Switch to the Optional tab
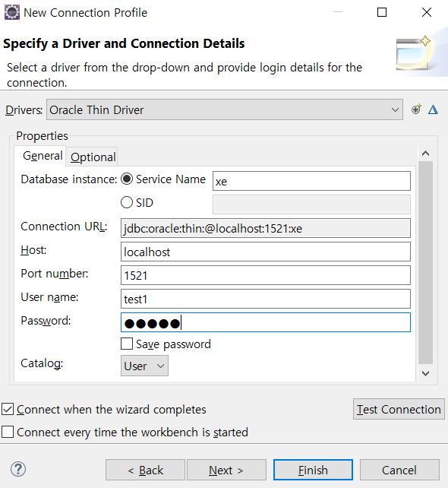 point(93,157)
